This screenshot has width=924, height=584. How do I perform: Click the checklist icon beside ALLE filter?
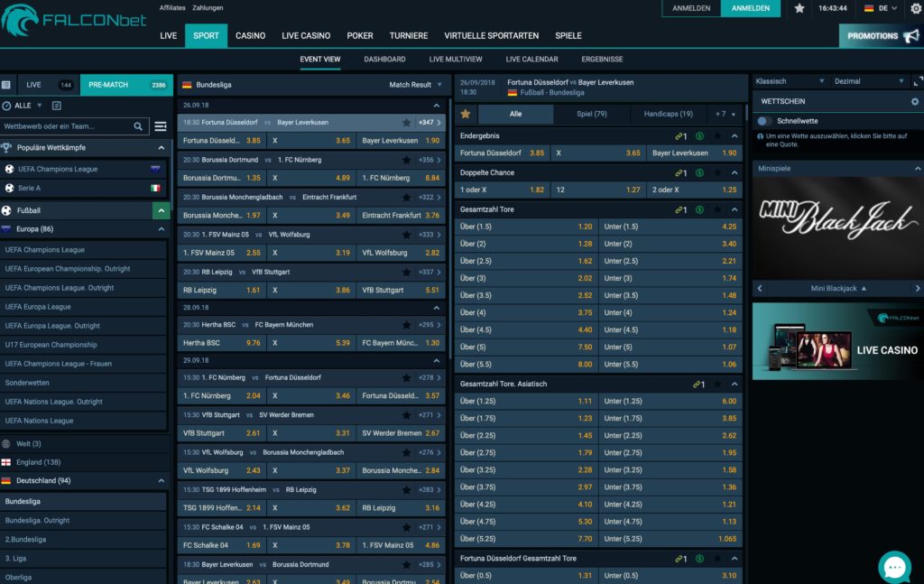[57, 106]
